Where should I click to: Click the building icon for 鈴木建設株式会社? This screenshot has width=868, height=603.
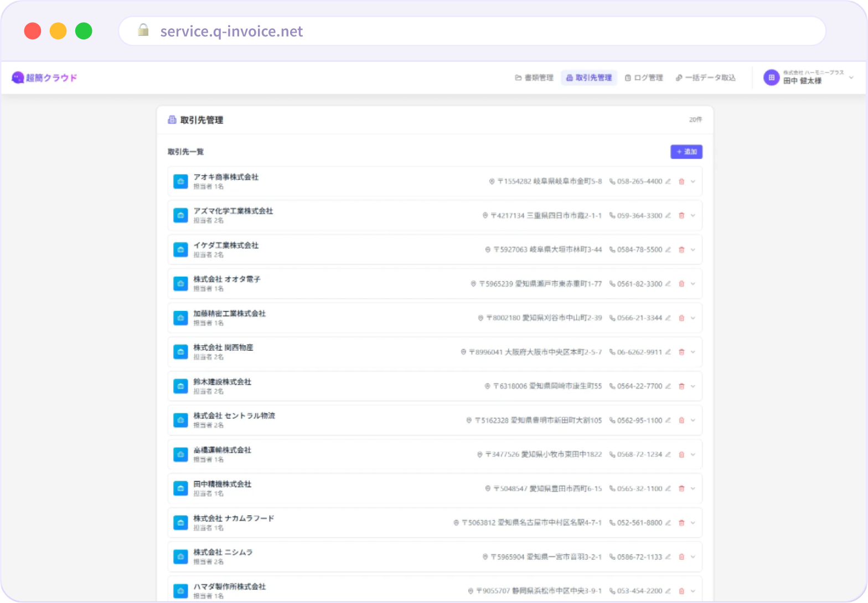point(180,386)
